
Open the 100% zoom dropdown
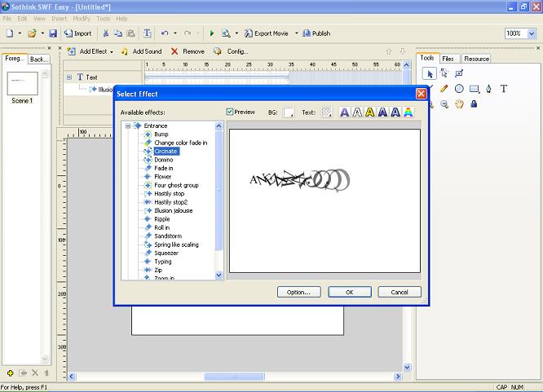(x=532, y=33)
